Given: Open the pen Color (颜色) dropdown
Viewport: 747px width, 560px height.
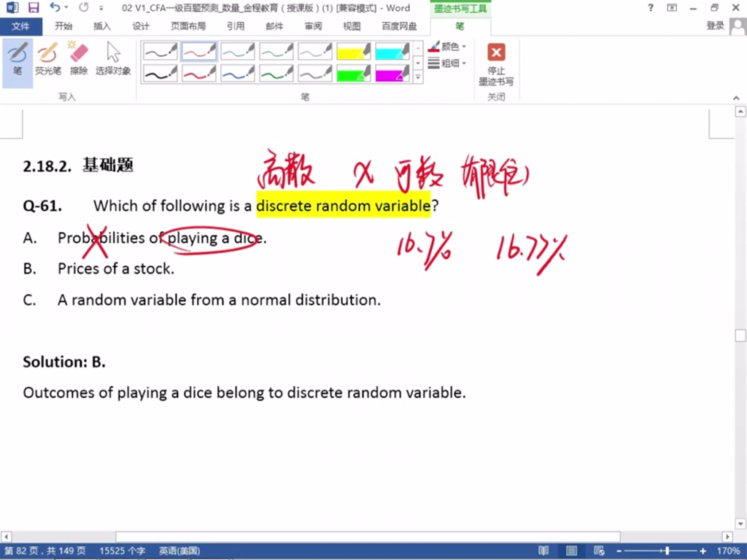Looking at the screenshot, I should (448, 47).
